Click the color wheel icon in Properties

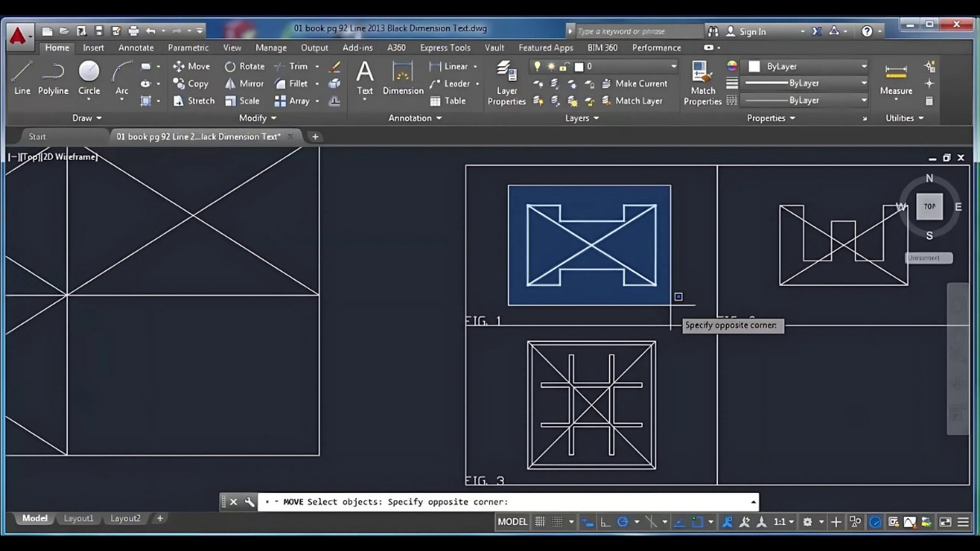click(x=732, y=66)
